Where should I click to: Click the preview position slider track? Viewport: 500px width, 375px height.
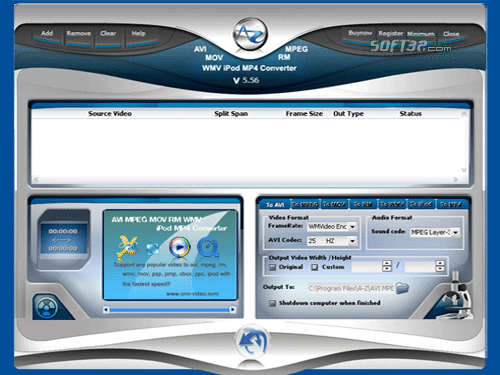point(169,310)
